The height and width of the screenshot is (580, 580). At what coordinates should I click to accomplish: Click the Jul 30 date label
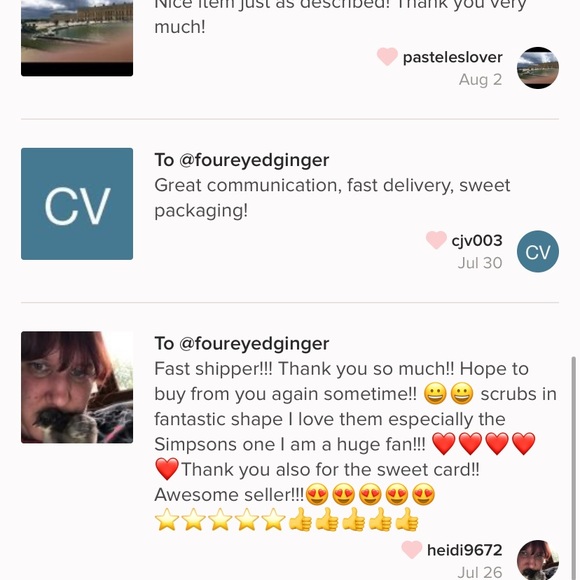point(480,263)
